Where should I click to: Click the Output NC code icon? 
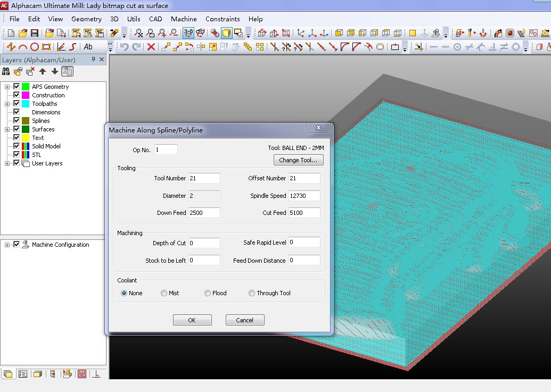point(76,33)
